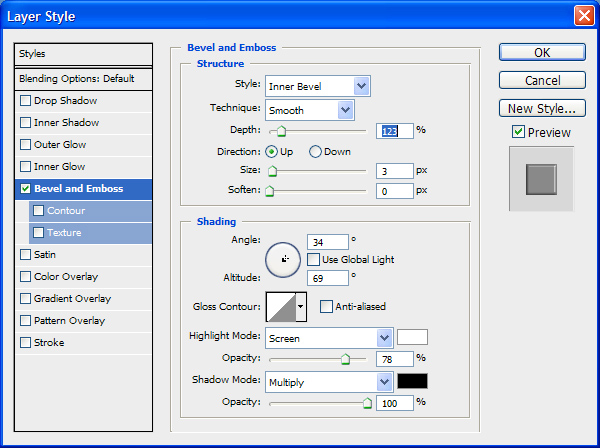Open the Style dropdown showing Inner Bevel
This screenshot has width=600, height=448.
[x=361, y=87]
